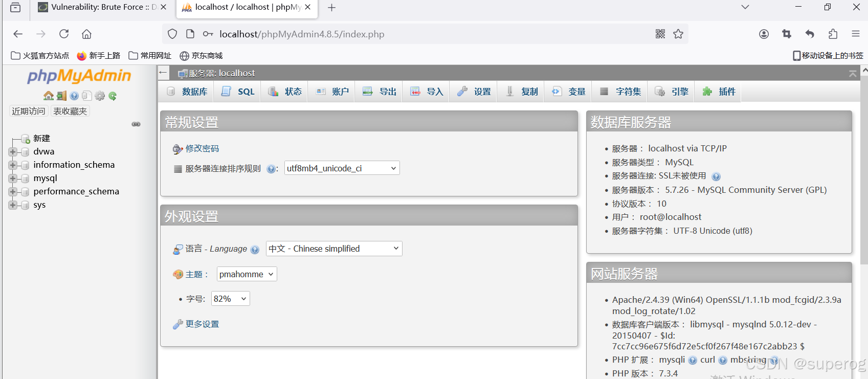This screenshot has width=868, height=379.
Task: Click help icon after mysqli extension
Action: [x=693, y=361]
